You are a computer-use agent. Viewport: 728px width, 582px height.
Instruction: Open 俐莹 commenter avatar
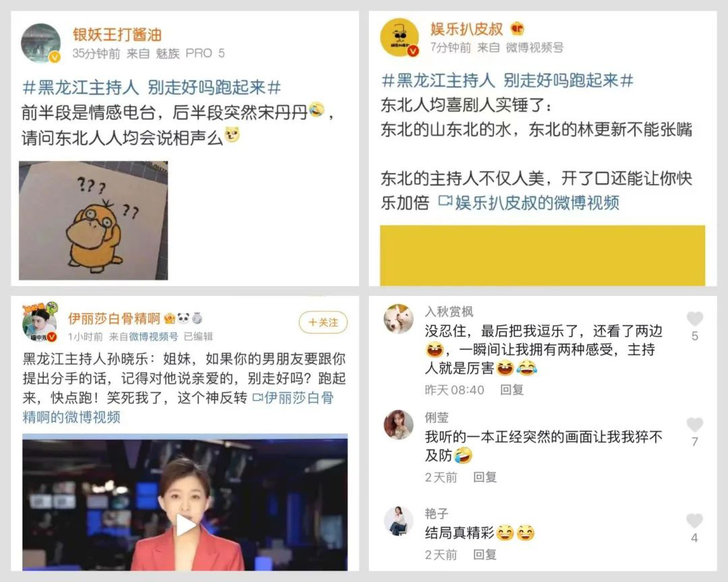[x=398, y=424]
